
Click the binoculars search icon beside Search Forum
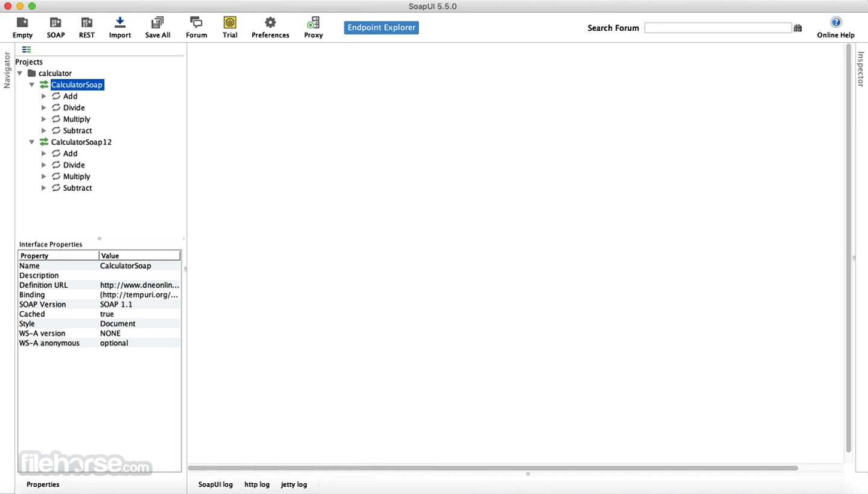(x=798, y=28)
